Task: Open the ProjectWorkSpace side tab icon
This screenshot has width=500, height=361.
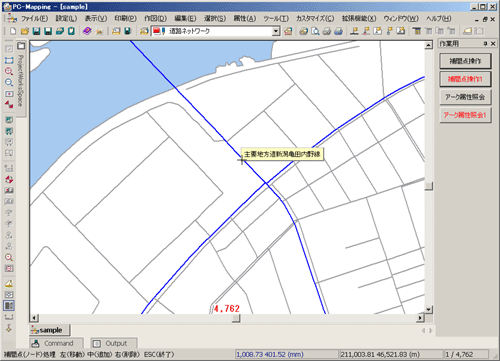Action: 21,46
